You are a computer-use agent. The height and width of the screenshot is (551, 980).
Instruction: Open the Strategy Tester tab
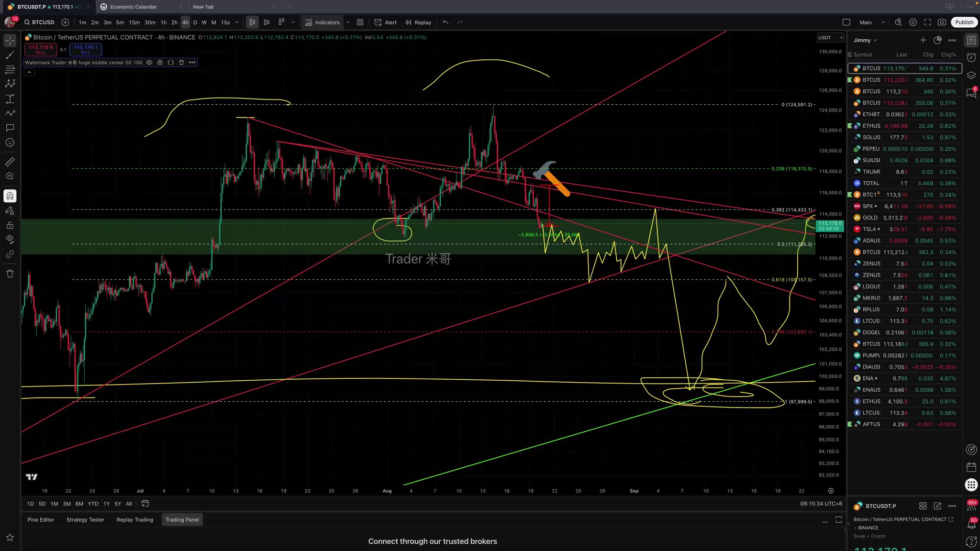tap(85, 520)
